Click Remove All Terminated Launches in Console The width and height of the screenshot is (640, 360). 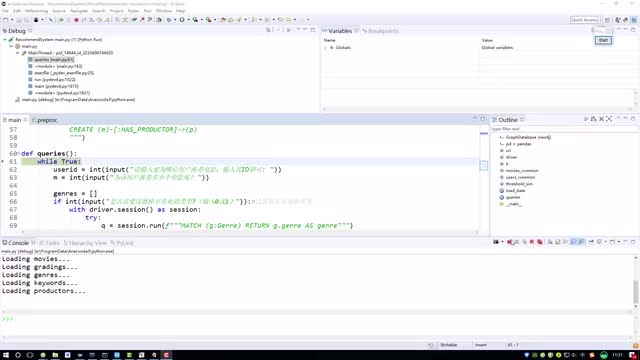tap(524, 242)
